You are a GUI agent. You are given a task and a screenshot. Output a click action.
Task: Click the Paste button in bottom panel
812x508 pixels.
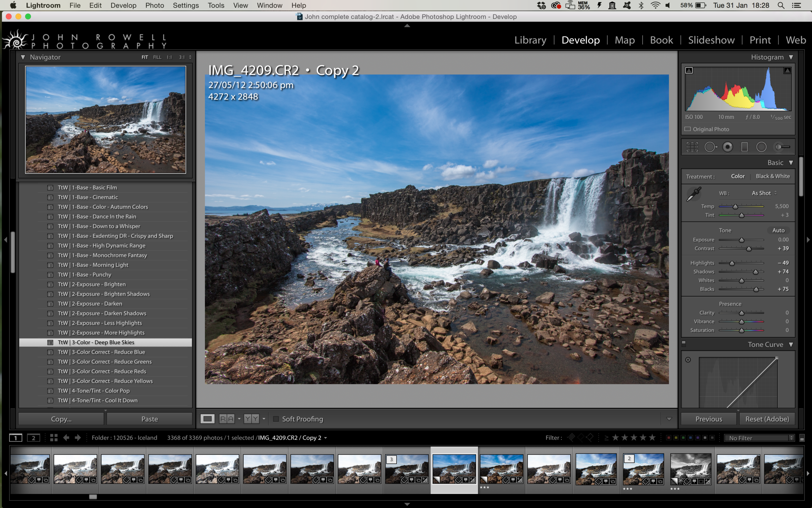click(148, 418)
